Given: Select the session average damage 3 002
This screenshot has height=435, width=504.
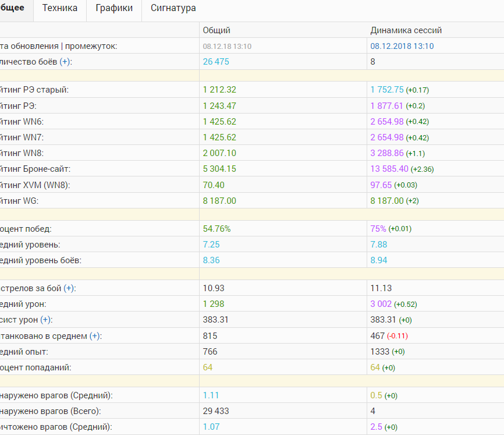Looking at the screenshot, I should pyautogui.click(x=381, y=304).
